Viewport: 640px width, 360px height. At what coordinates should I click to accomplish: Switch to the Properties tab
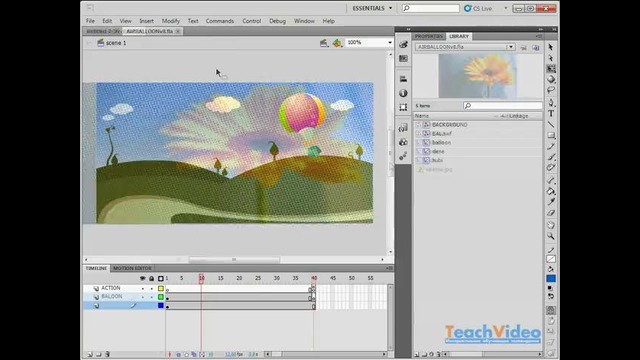(429, 36)
